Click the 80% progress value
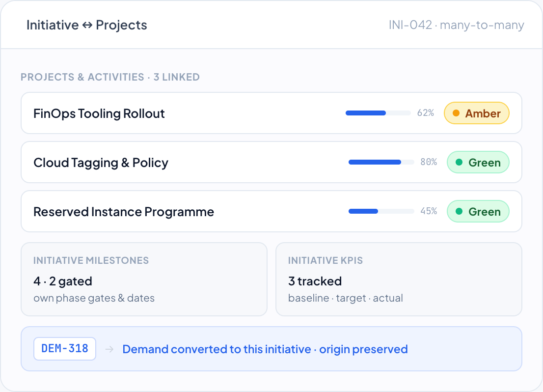 pos(429,162)
